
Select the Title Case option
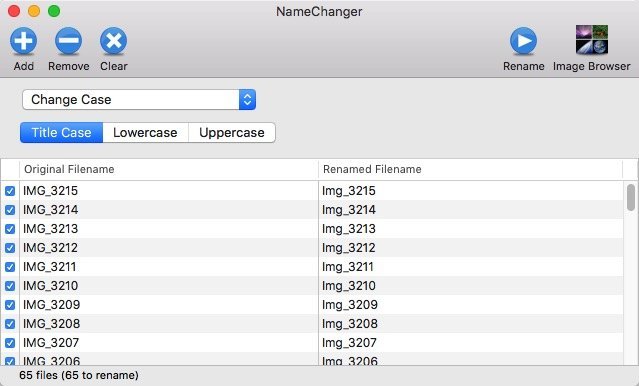(62, 132)
